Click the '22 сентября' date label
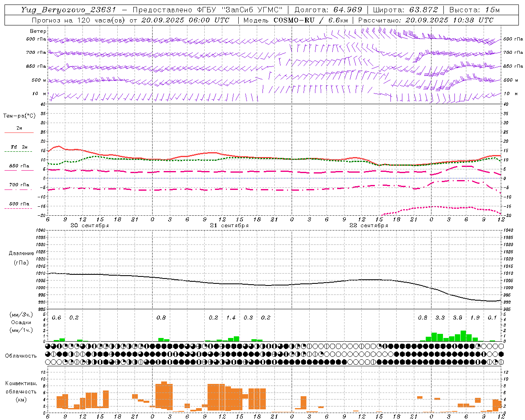Image resolution: width=525 pixels, height=420 pixels. point(369,226)
